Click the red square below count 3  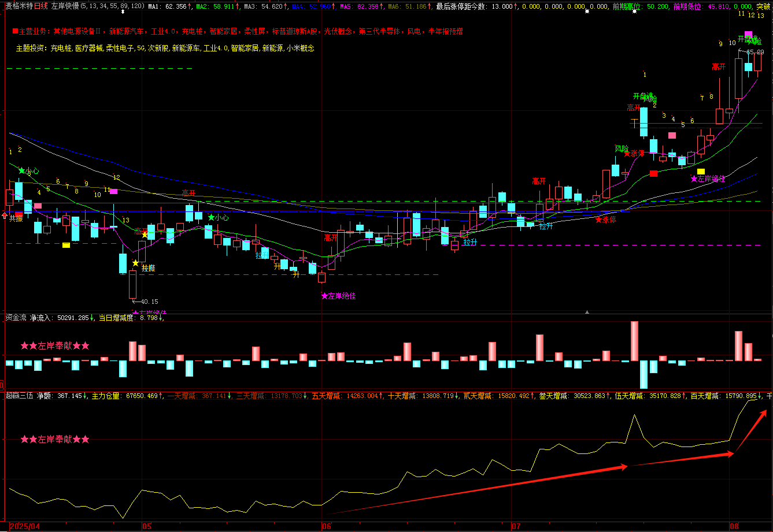point(653,173)
